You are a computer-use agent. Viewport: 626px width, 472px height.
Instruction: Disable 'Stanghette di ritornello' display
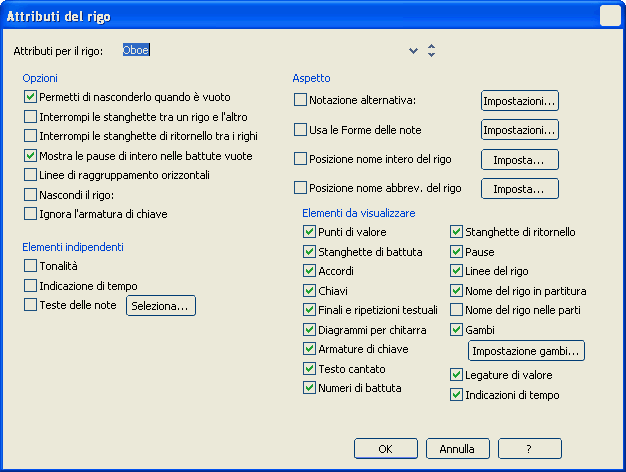[456, 232]
